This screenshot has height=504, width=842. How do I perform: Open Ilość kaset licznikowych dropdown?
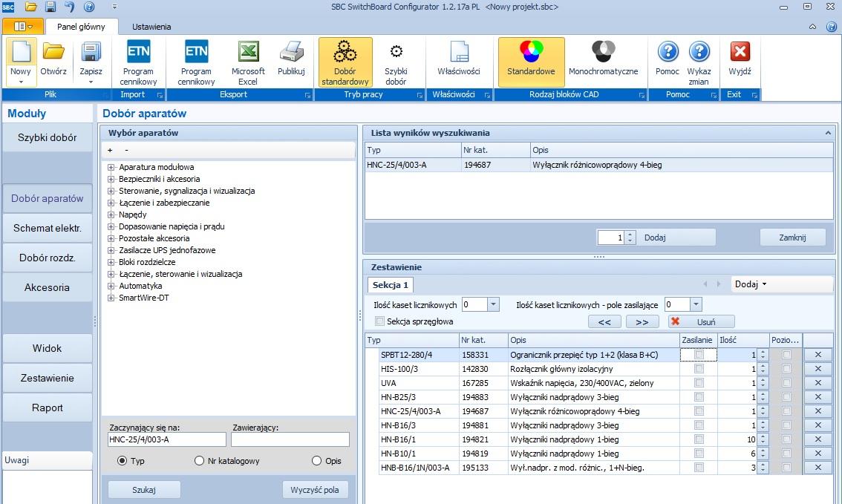[494, 305]
